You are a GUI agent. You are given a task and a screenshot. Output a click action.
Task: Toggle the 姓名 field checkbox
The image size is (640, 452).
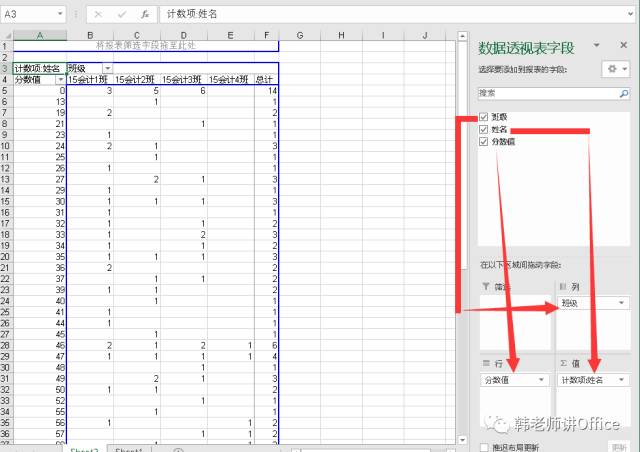pyautogui.click(x=484, y=129)
